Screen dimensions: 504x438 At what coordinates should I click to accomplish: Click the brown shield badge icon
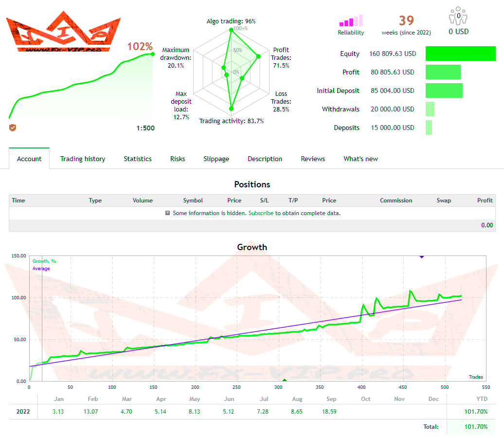tap(13, 128)
